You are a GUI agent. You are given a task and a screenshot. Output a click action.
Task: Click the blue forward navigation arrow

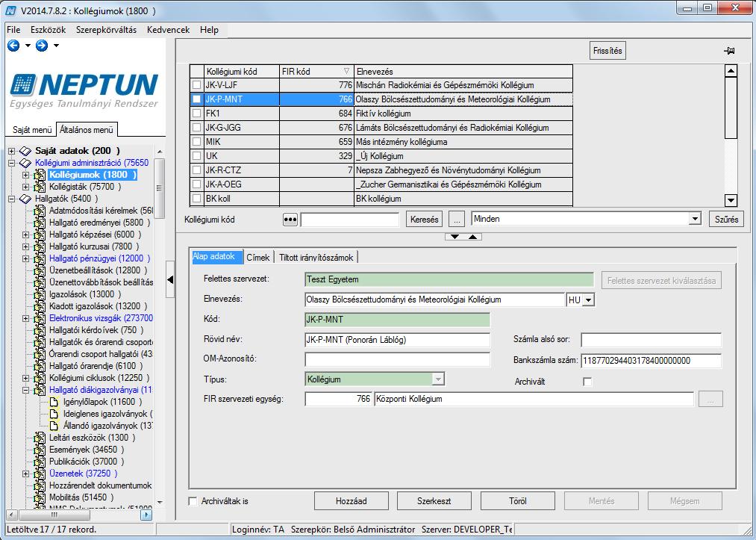pyautogui.click(x=42, y=46)
